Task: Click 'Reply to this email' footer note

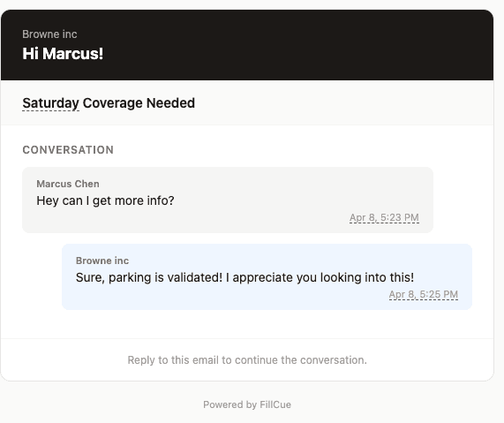Action: pos(247,360)
